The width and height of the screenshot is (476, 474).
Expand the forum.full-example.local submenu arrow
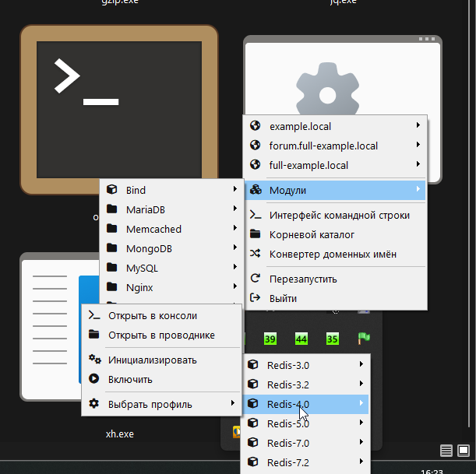tap(418, 146)
